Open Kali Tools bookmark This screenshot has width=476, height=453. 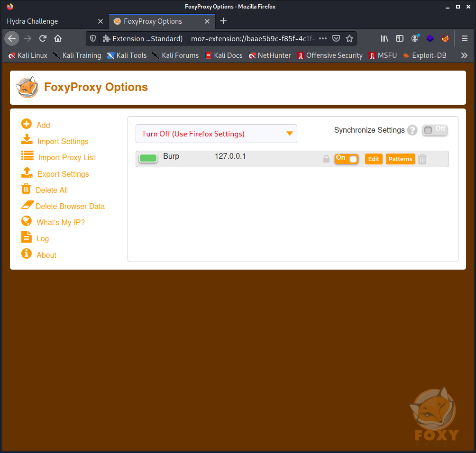pos(127,55)
